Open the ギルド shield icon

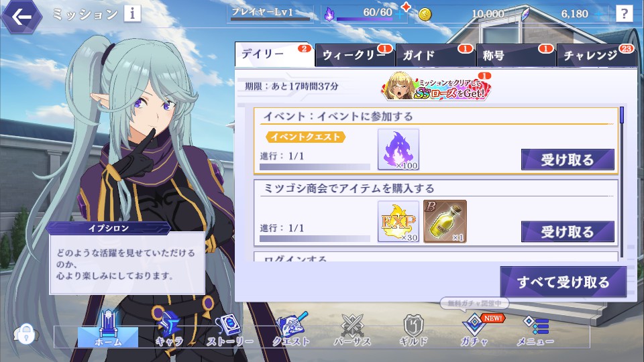[x=413, y=330]
